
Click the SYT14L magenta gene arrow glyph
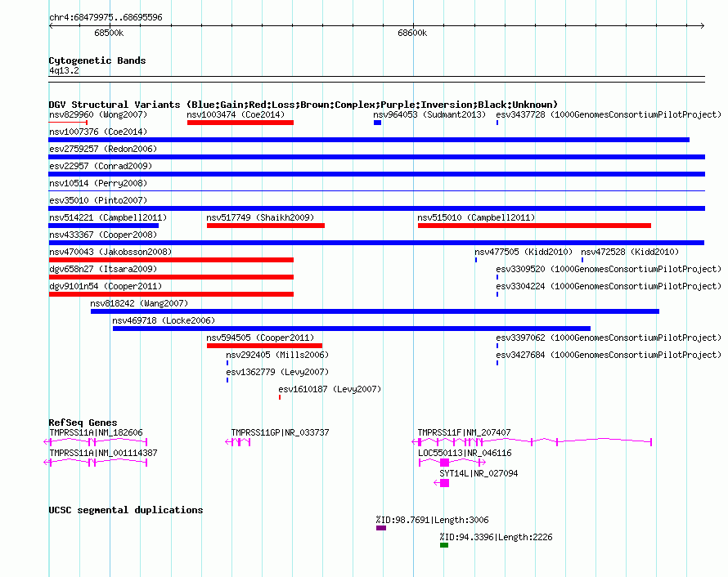point(442,483)
